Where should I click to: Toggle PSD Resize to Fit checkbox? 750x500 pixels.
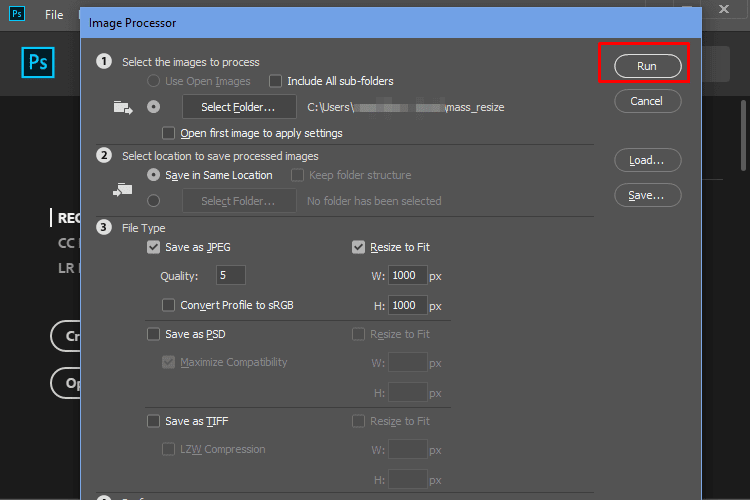[358, 334]
